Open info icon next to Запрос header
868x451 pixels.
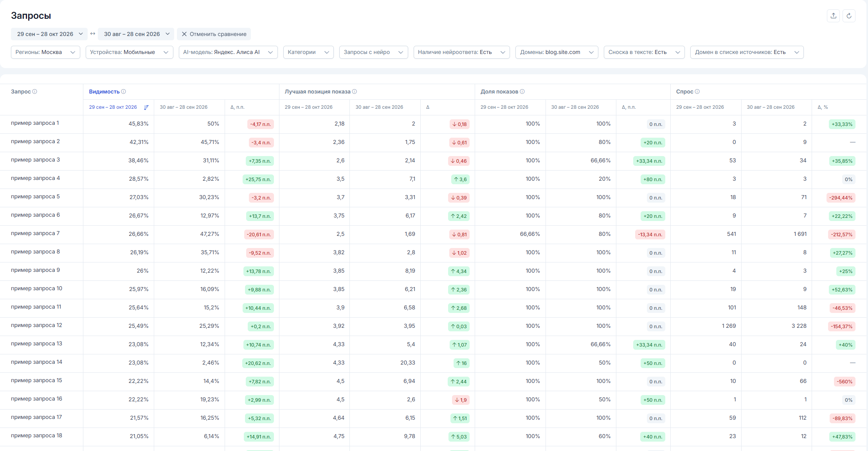pos(35,92)
